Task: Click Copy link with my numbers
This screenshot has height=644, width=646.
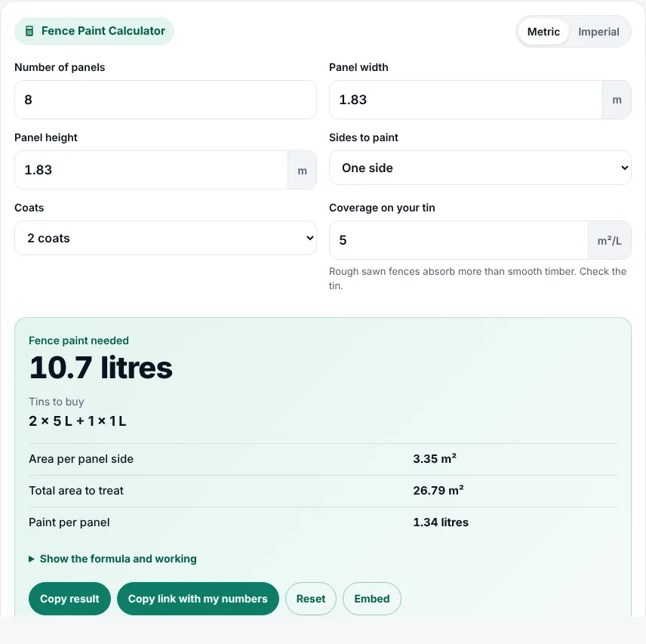Action: tap(198, 599)
